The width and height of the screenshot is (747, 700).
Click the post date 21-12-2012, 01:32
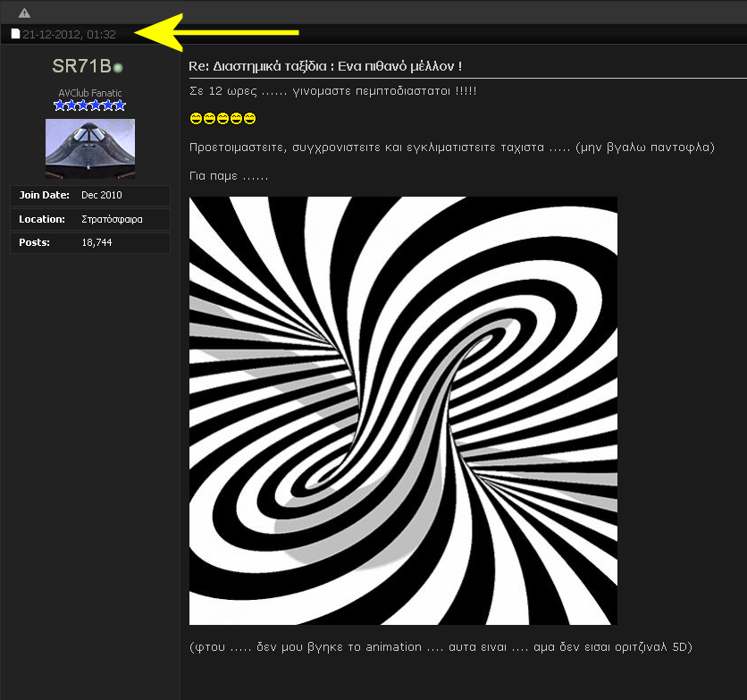[x=69, y=34]
